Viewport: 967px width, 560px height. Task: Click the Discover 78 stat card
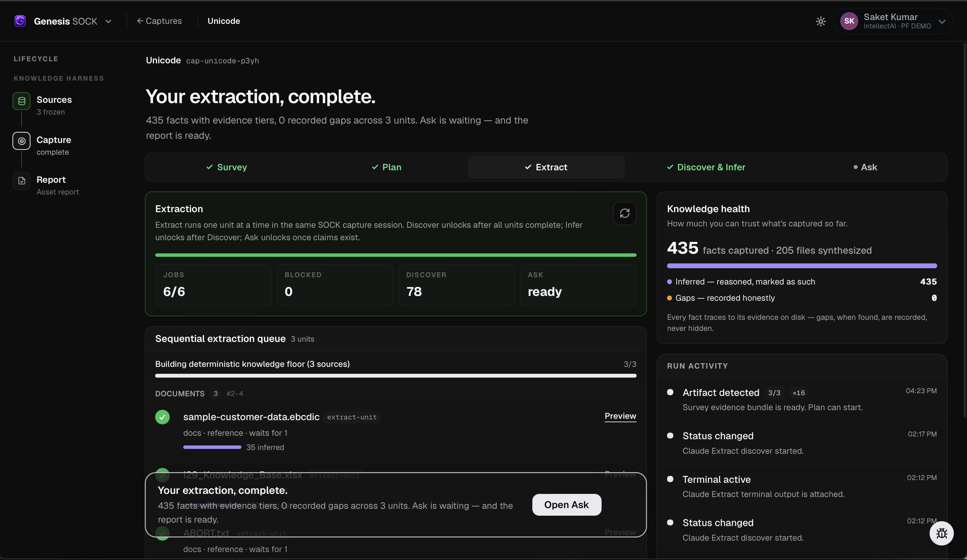(456, 284)
